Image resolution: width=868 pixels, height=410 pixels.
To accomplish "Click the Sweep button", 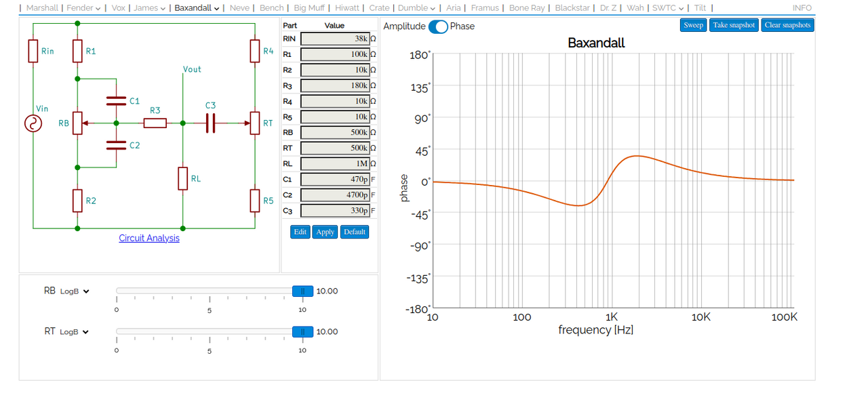I will click(693, 25).
